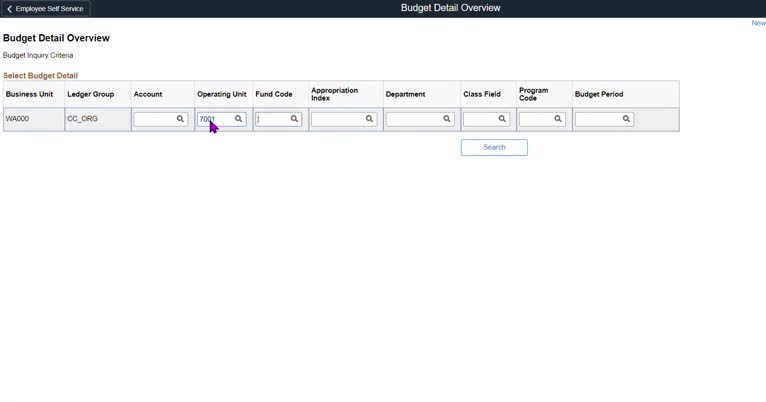Click the Budget Detail Overview banner title

450,8
